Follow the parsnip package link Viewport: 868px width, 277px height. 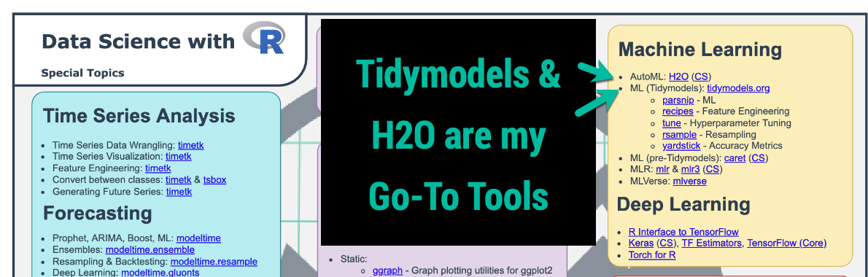(x=678, y=100)
